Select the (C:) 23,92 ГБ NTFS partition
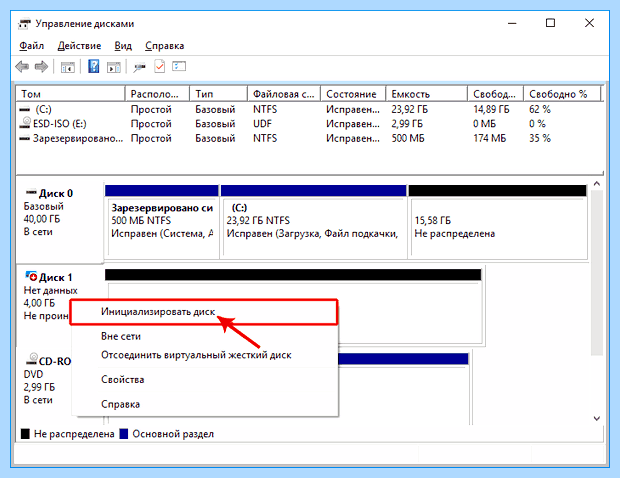Image resolution: width=620 pixels, height=478 pixels. tap(314, 222)
